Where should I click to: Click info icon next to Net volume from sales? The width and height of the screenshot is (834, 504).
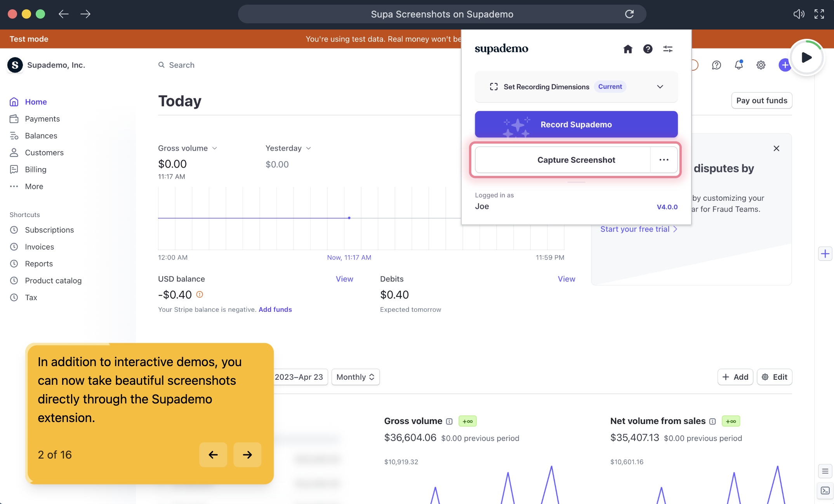tap(712, 421)
